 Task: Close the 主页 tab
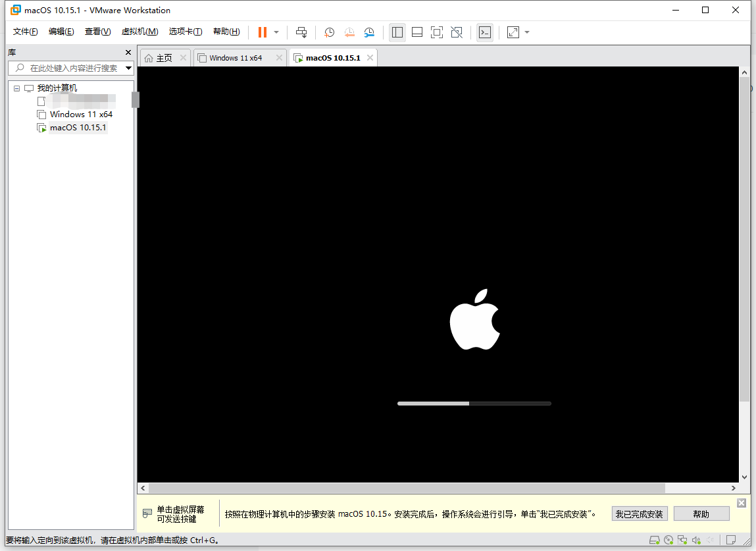pos(183,57)
